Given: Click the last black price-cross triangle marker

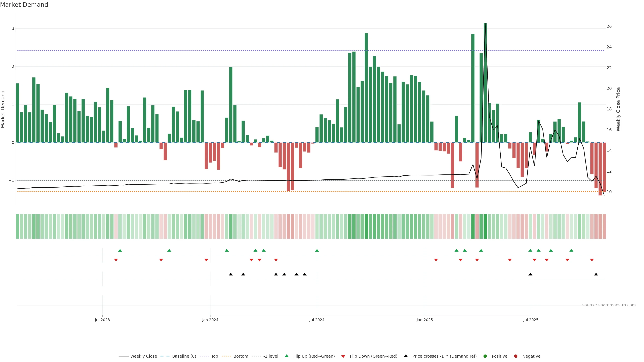Looking at the screenshot, I should pos(596,274).
